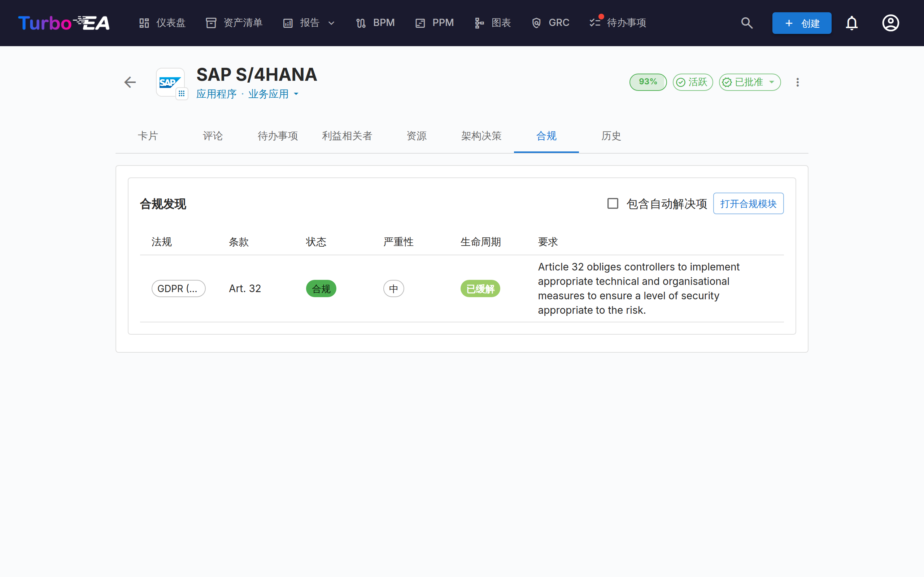The height and width of the screenshot is (577, 924).
Task: Go to the 待办事项 nav item with red dot
Action: pyautogui.click(x=618, y=23)
